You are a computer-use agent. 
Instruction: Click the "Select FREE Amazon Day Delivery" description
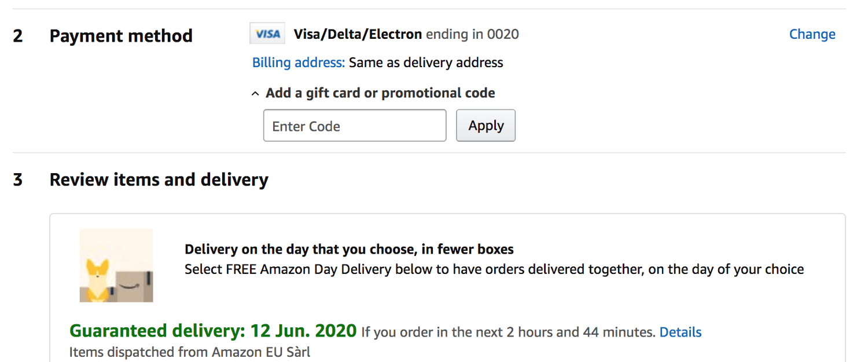[494, 269]
